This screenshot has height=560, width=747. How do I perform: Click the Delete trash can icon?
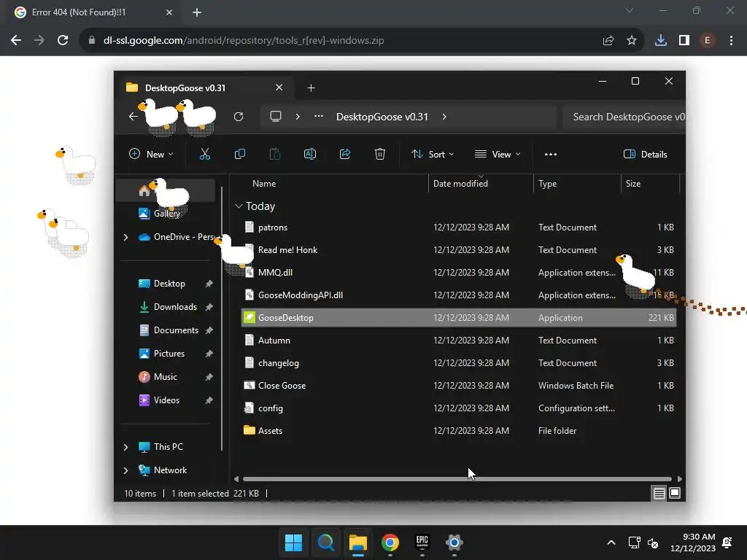coord(379,154)
